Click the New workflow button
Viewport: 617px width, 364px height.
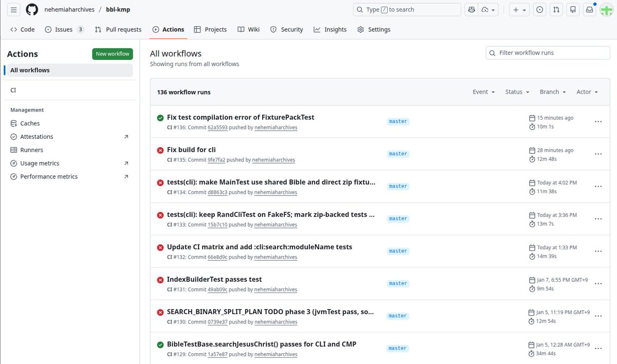[x=113, y=54]
